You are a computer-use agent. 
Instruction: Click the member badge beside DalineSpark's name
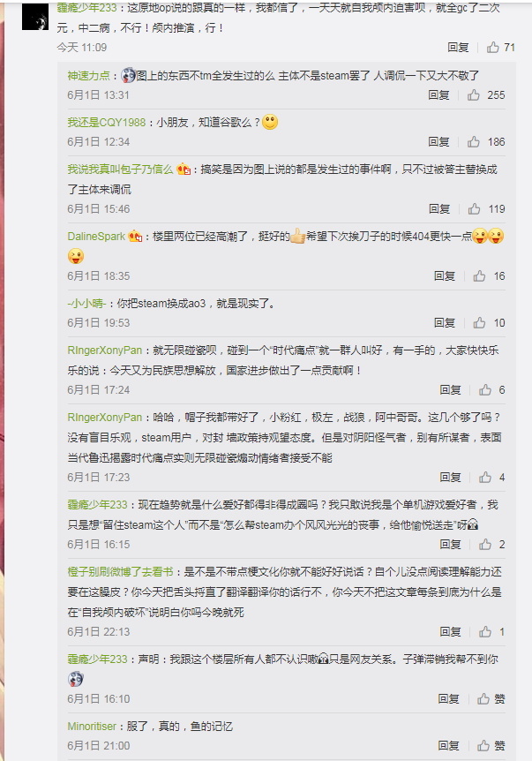pyautogui.click(x=135, y=237)
